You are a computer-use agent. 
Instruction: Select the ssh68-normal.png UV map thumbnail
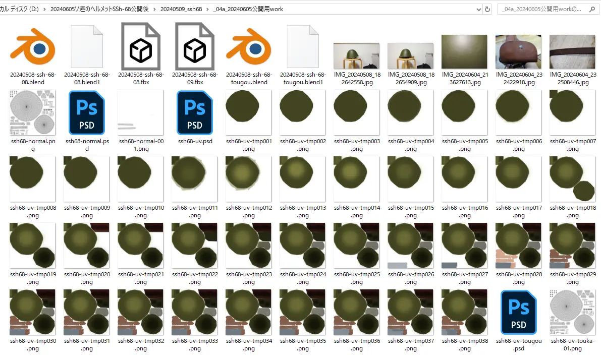click(33, 113)
